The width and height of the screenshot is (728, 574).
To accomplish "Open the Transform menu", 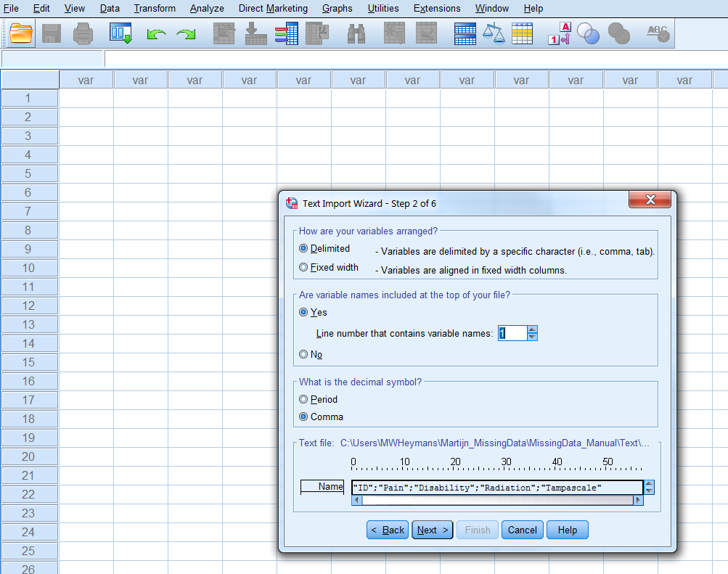I will pos(155,8).
